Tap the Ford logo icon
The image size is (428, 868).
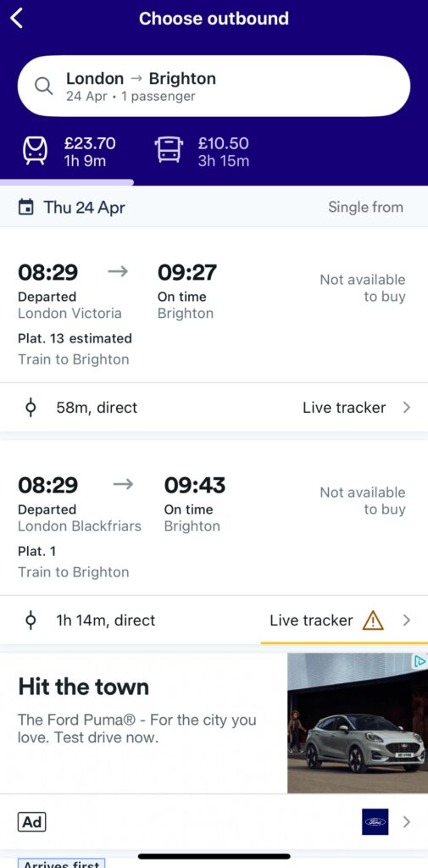(375, 822)
